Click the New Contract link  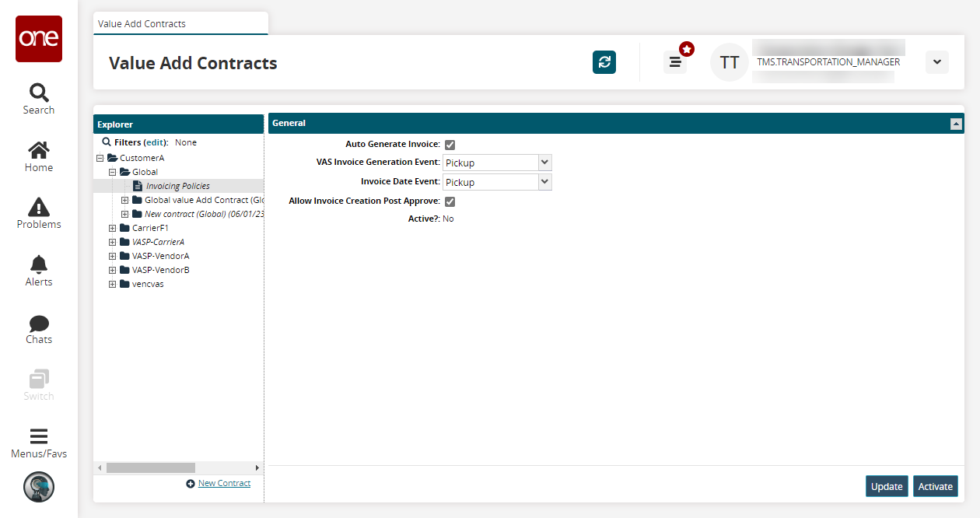224,484
